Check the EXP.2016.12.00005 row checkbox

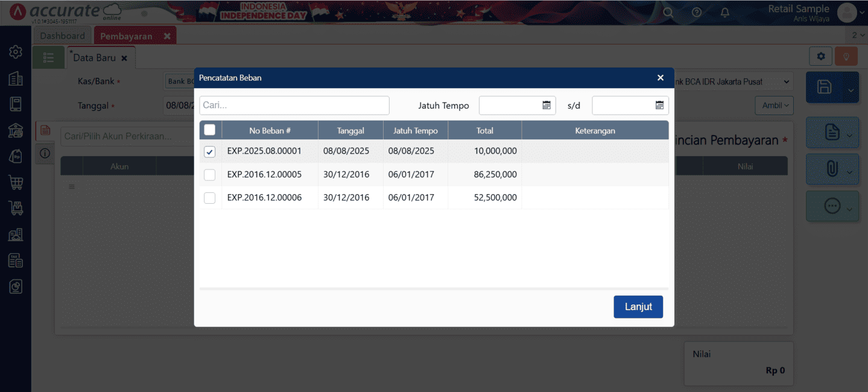[x=210, y=175]
